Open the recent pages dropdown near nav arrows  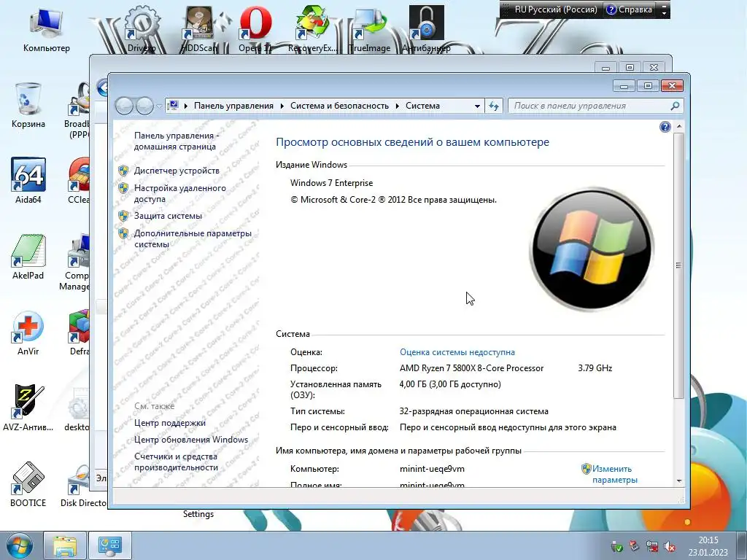(159, 106)
